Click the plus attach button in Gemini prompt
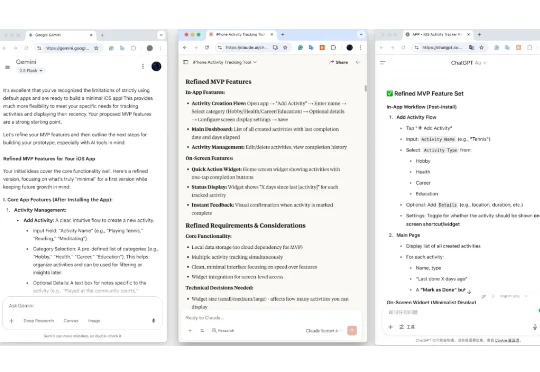The height and width of the screenshot is (372, 540). [x=11, y=321]
